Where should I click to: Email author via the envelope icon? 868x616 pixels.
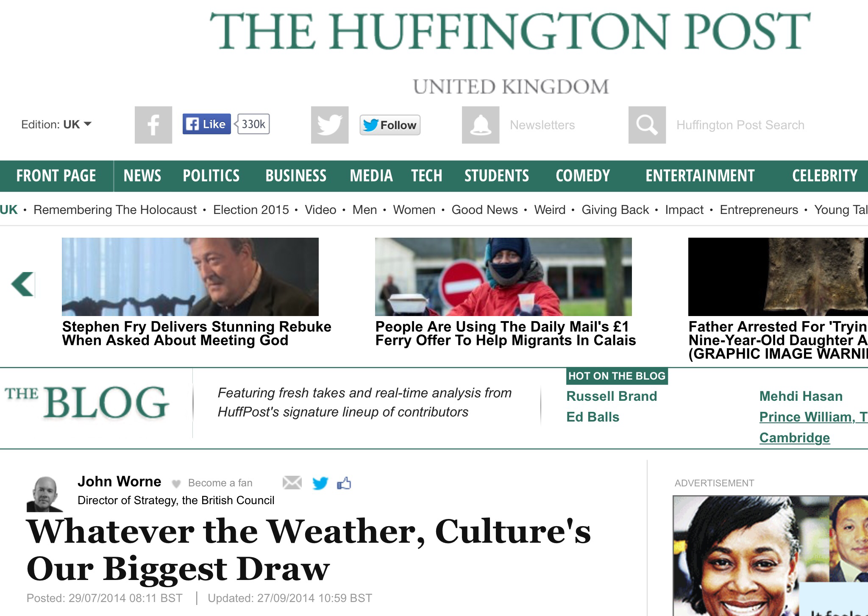tap(292, 483)
